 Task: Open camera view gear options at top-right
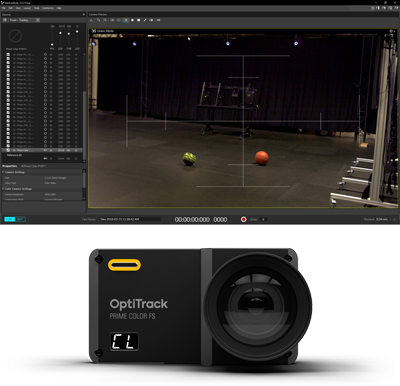pyautogui.click(x=391, y=31)
